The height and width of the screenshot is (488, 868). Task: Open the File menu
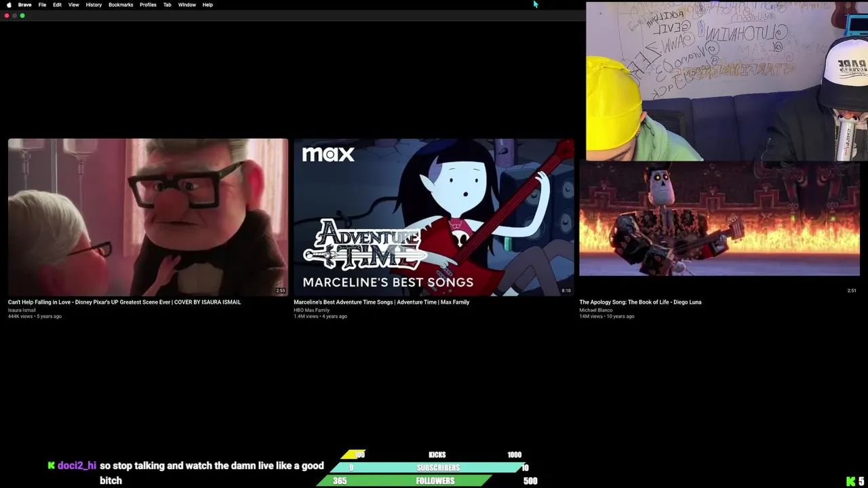click(x=42, y=5)
